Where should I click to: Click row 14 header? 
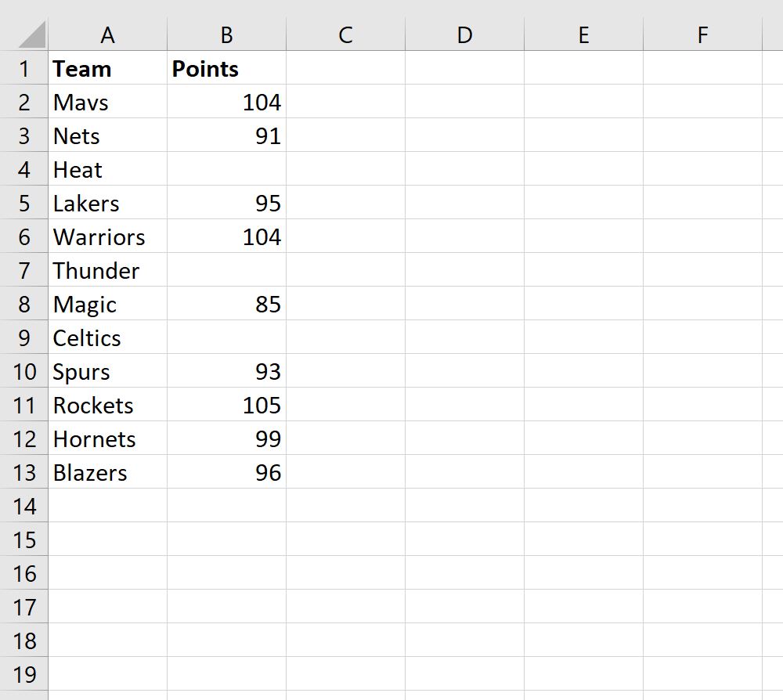(23, 507)
